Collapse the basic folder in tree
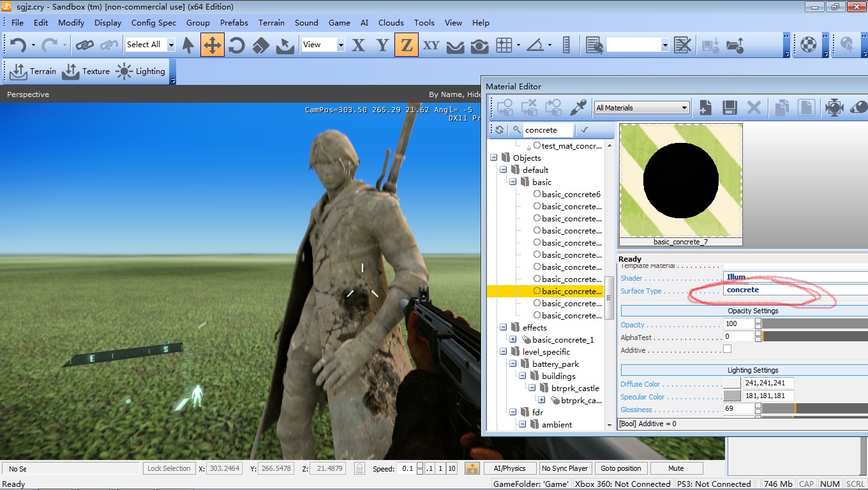This screenshot has height=490, width=868. pos(513,182)
